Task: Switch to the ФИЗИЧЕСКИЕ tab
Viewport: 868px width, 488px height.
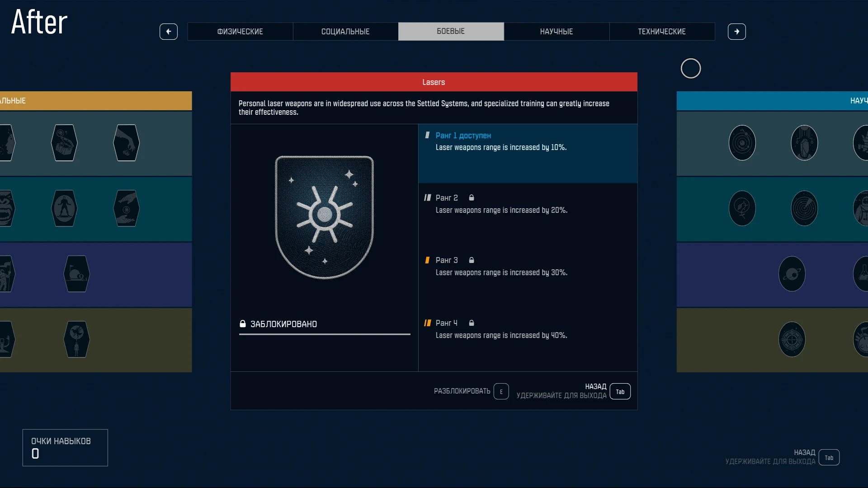Action: [240, 32]
